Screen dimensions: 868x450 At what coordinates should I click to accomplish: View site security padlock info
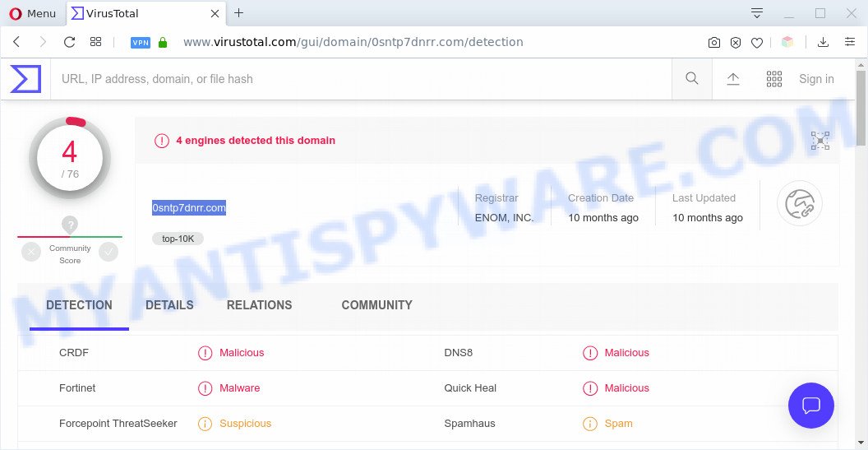point(163,42)
